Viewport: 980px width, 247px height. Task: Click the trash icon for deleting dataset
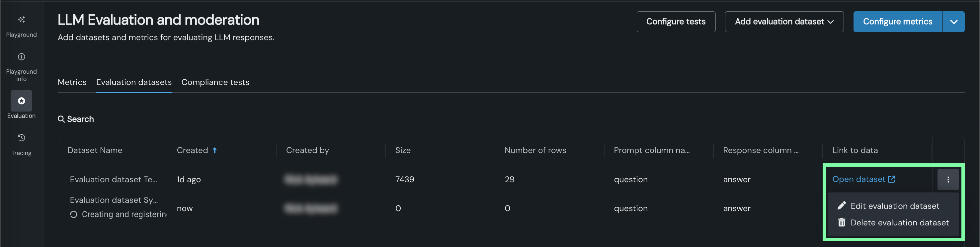tap(842, 223)
